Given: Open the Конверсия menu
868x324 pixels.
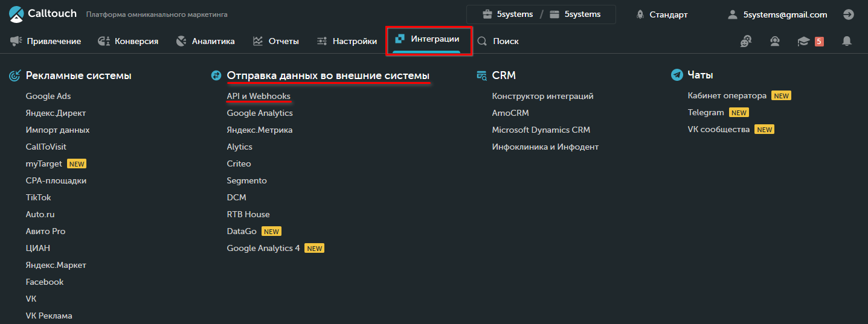Looking at the screenshot, I should pos(137,41).
